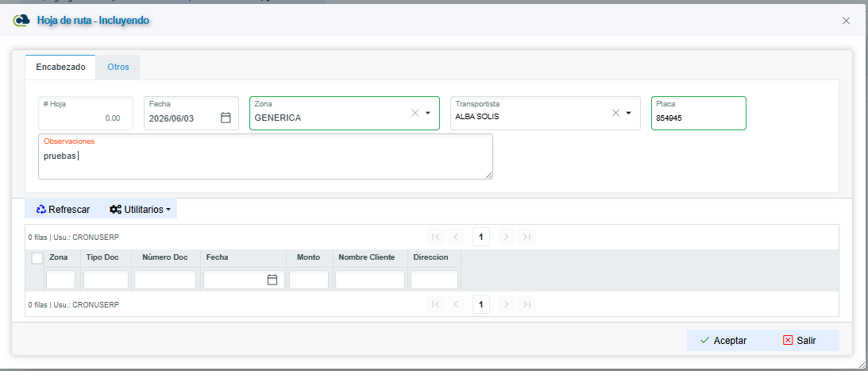This screenshot has height=371, width=868.
Task: Switch to the Encabezado tab
Action: pyautogui.click(x=61, y=67)
